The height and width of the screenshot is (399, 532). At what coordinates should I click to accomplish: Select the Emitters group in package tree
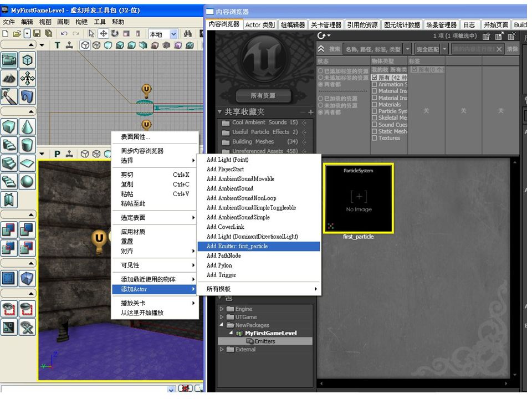(x=265, y=341)
